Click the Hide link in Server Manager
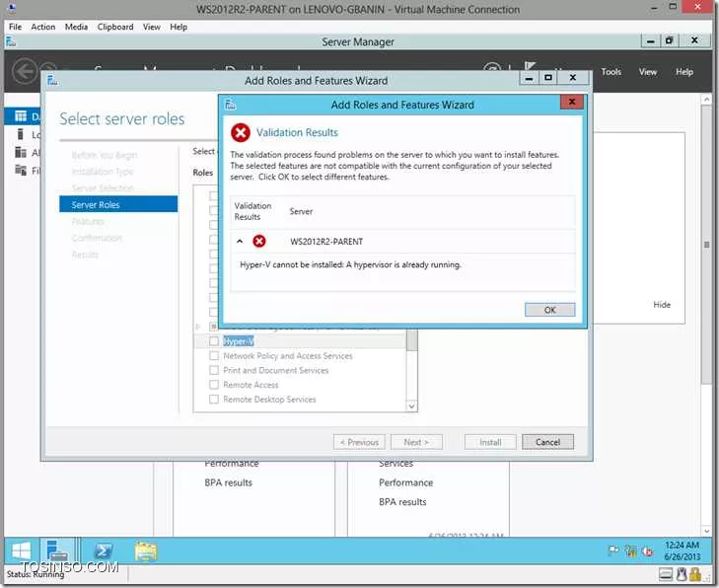Screen dimensions: 719x588 tap(662, 305)
